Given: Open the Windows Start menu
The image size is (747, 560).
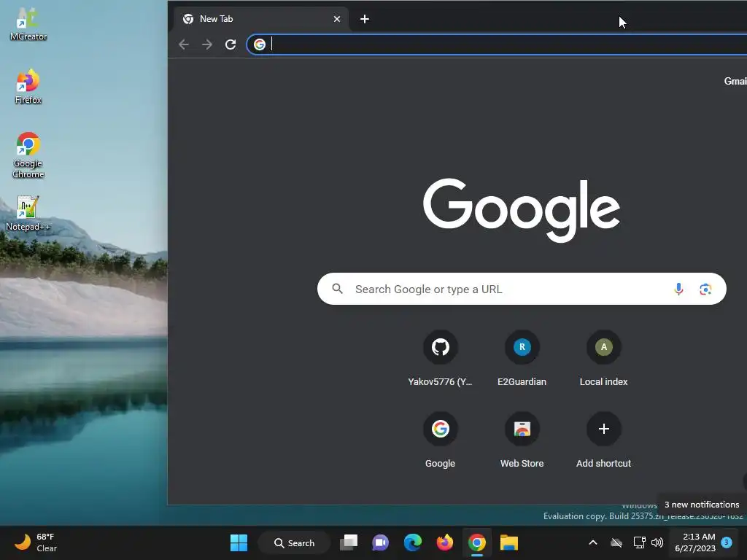Looking at the screenshot, I should [x=239, y=542].
